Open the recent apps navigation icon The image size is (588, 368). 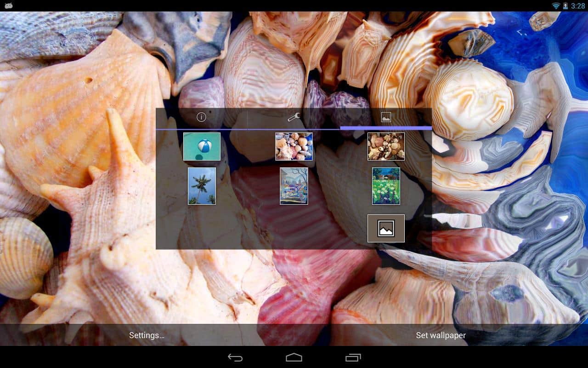[x=353, y=357]
